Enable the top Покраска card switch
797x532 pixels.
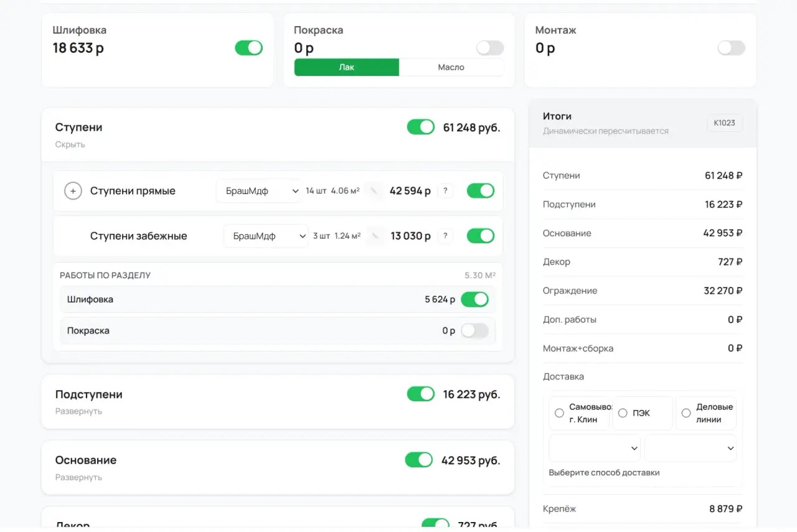point(490,48)
